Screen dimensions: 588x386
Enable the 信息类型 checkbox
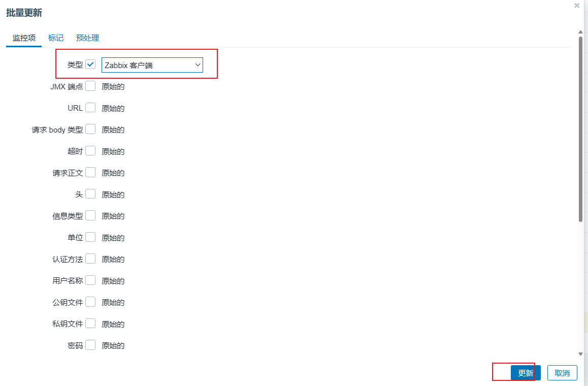[90, 216]
